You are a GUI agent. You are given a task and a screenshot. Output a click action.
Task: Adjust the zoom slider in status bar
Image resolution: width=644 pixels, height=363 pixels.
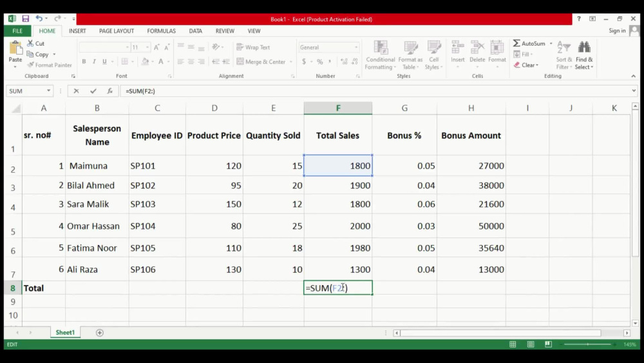click(587, 344)
